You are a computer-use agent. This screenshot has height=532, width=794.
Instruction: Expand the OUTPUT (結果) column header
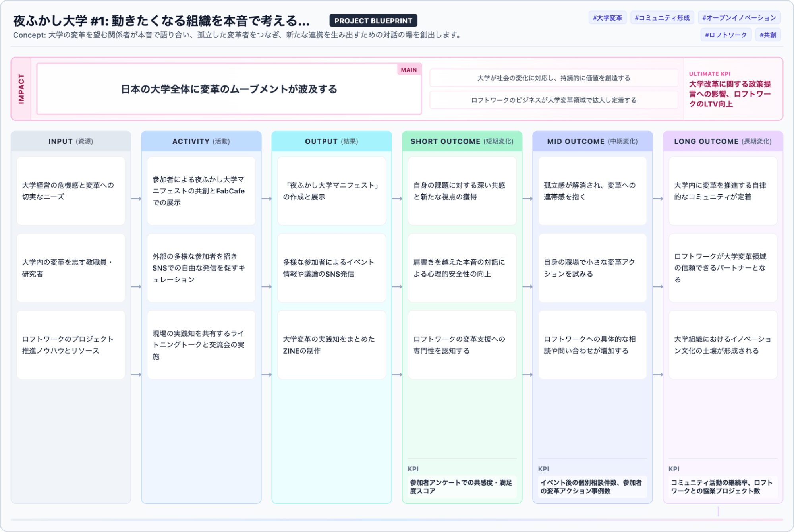(332, 141)
